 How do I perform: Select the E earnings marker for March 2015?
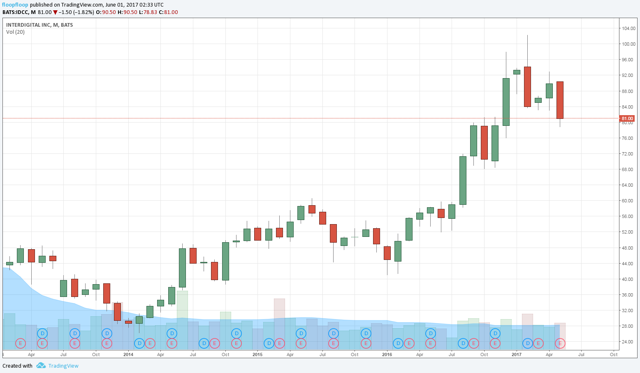280,343
